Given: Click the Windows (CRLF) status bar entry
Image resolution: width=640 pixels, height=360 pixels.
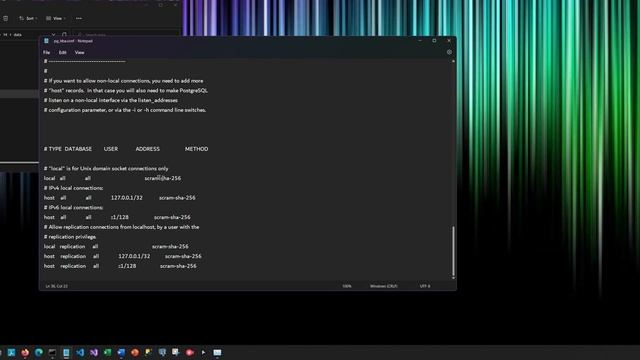Looking at the screenshot, I should (x=384, y=286).
